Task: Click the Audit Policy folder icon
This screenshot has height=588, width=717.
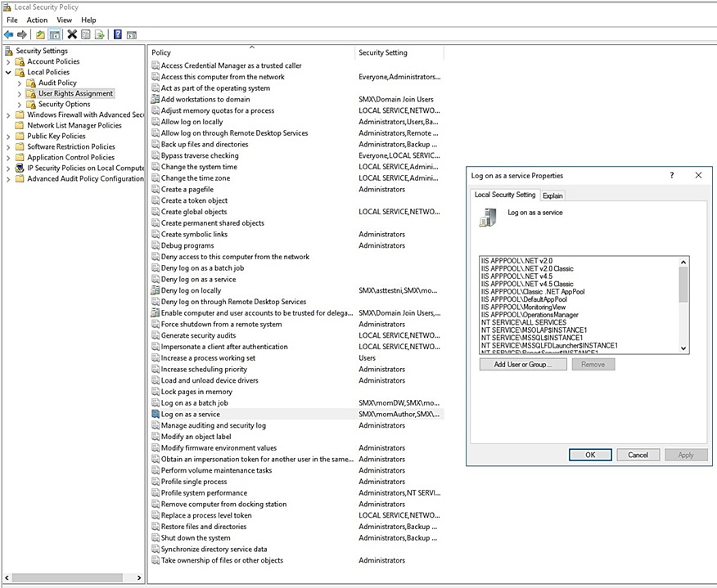Action: (x=31, y=83)
